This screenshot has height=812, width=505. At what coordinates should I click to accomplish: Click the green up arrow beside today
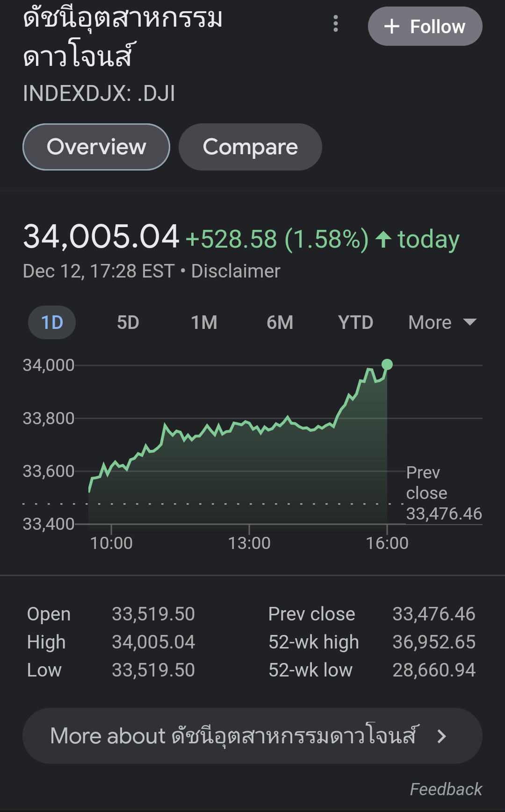[x=383, y=239]
